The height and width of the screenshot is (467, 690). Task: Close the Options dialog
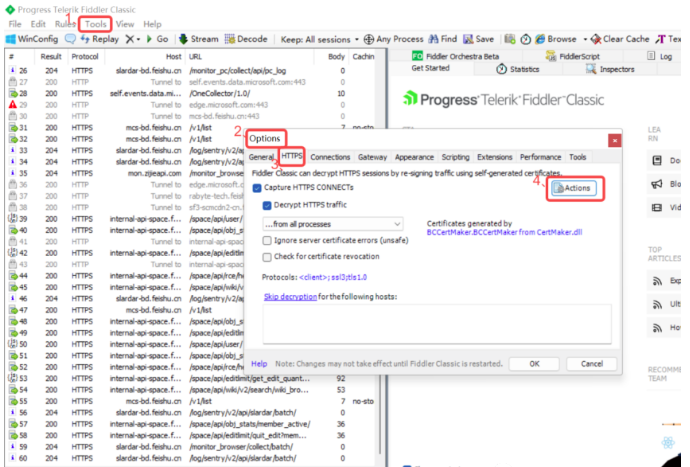coord(615,140)
